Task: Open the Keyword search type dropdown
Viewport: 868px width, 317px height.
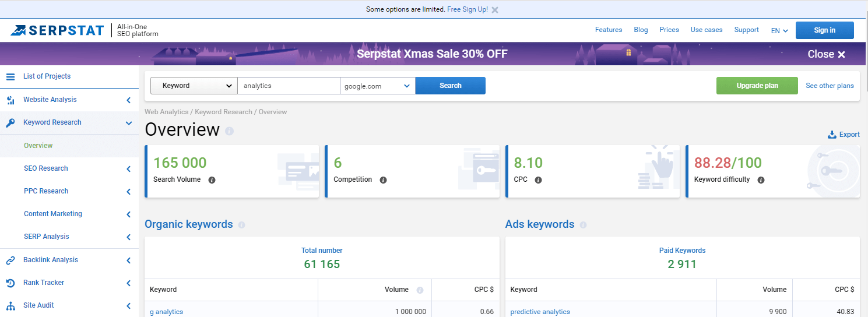Action: point(194,86)
